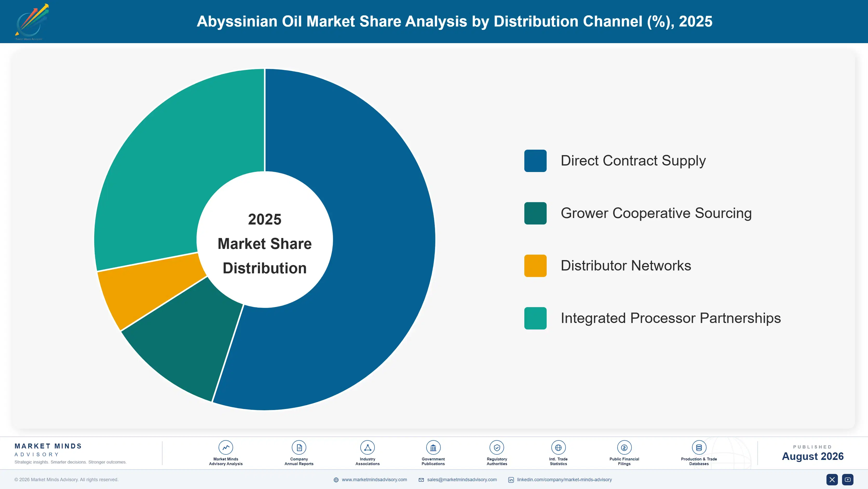Open www.marketmindsadvisory.com link
Image resolution: width=868 pixels, height=489 pixels.
pyautogui.click(x=374, y=480)
